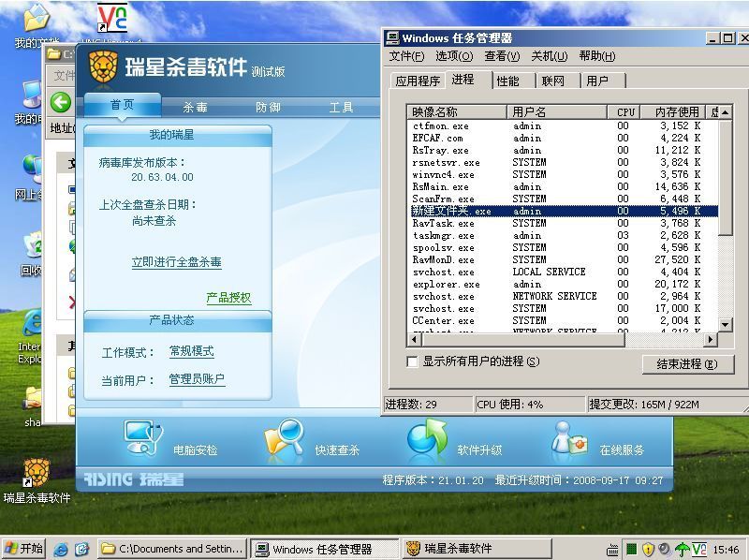The image size is (749, 560).
Task: Click the green umbrella Rising tray icon
Action: pyautogui.click(x=683, y=550)
